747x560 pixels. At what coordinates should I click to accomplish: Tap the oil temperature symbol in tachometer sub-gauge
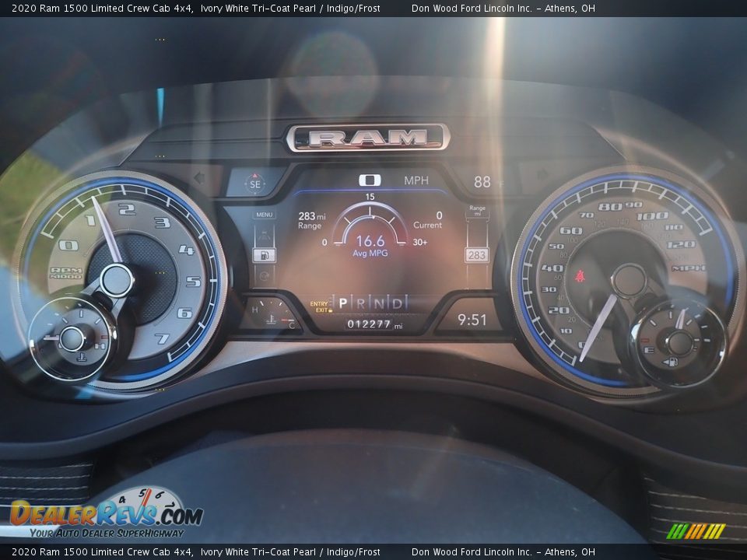pos(82,356)
